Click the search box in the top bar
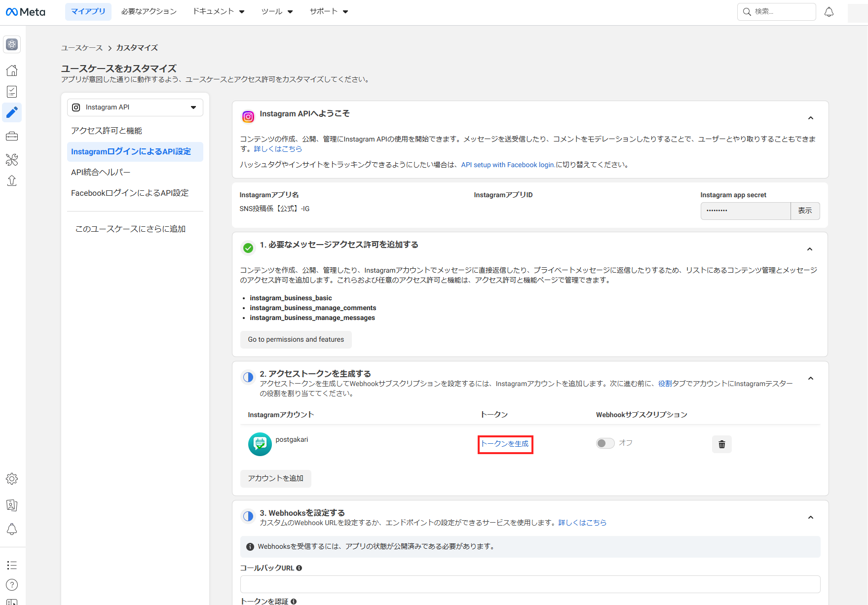The height and width of the screenshot is (605, 868). [777, 12]
